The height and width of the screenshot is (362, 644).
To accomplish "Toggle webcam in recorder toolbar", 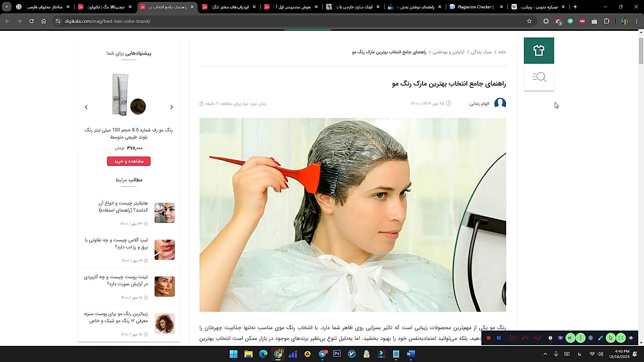I will tap(591, 338).
